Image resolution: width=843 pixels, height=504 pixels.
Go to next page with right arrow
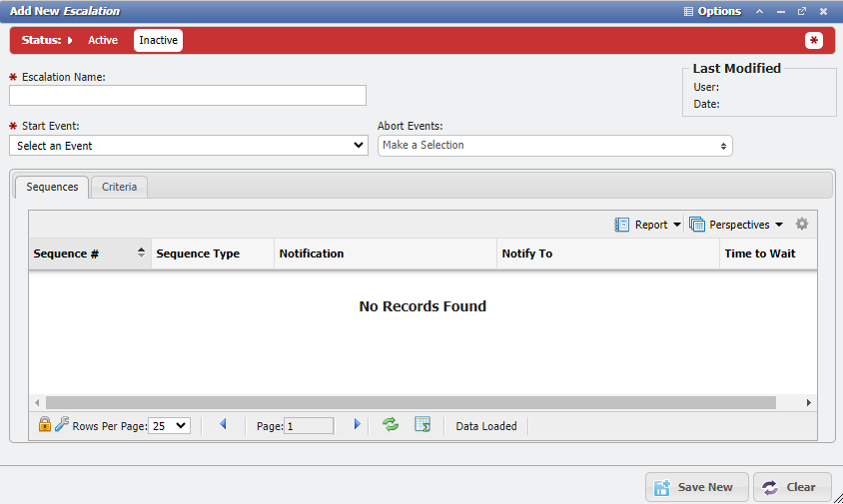click(358, 425)
